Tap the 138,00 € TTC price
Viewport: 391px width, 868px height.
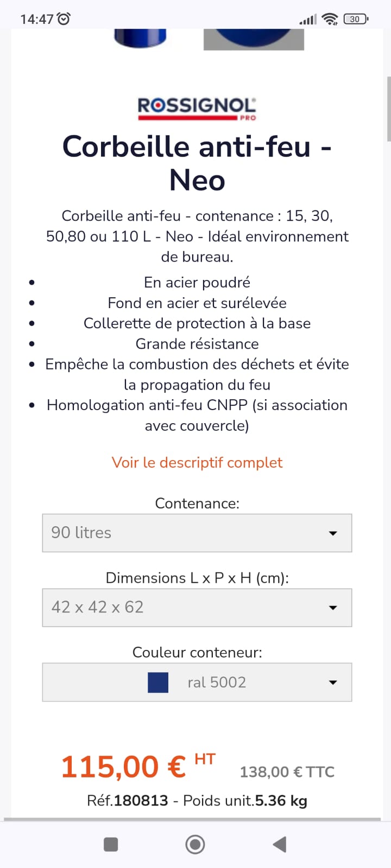[x=287, y=772]
